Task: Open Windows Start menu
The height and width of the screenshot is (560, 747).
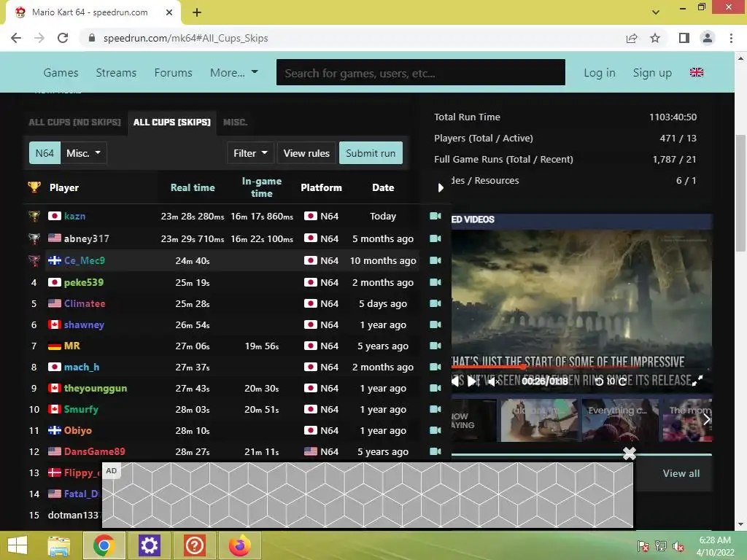Action: [18, 545]
